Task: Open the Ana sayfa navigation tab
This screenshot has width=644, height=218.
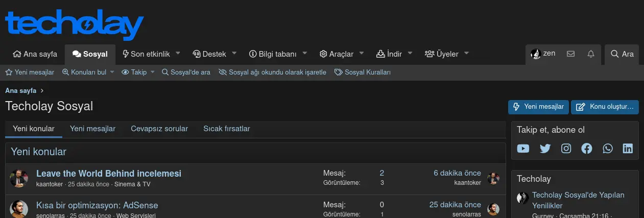Action: [35, 54]
